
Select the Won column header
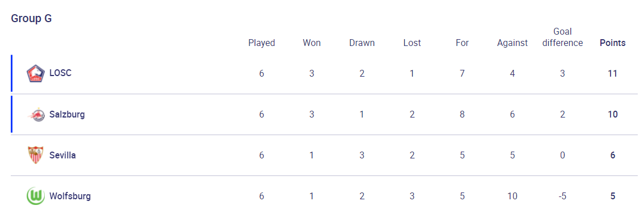pos(312,43)
